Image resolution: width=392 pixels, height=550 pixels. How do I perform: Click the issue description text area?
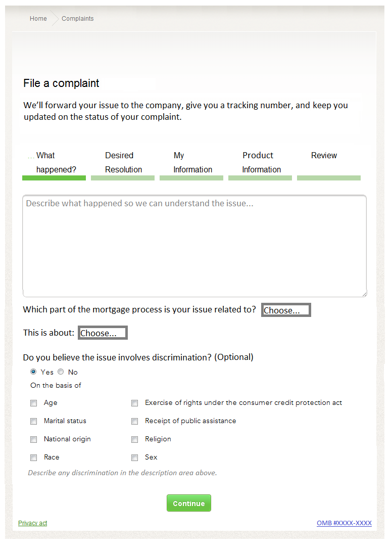point(194,246)
